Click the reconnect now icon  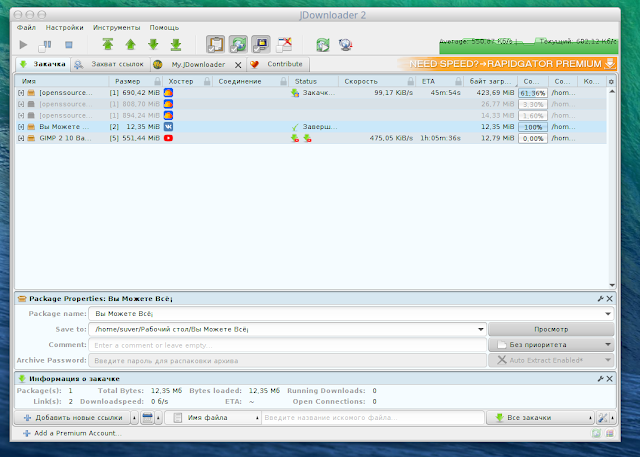323,44
